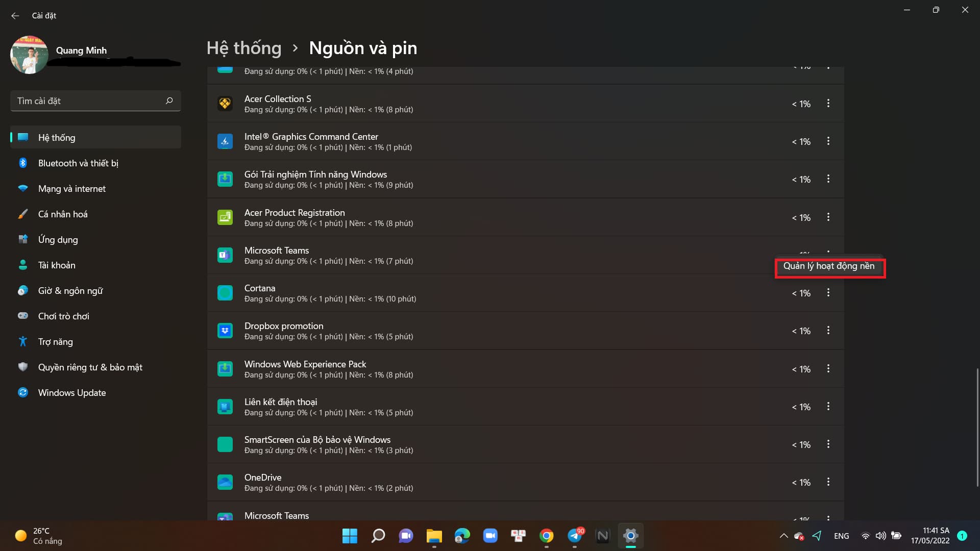980x551 pixels.
Task: Open more options for Gói Trải nghiệm Tính năng Windows
Action: tap(828, 179)
